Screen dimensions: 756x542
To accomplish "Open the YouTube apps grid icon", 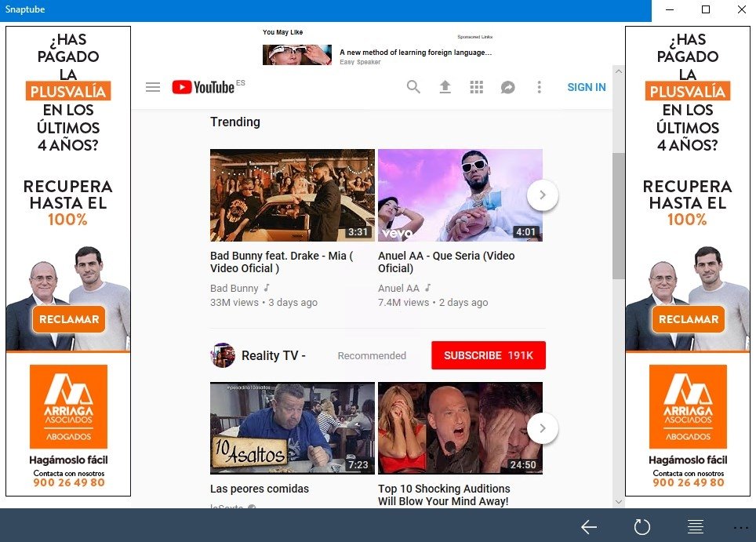I will [477, 87].
